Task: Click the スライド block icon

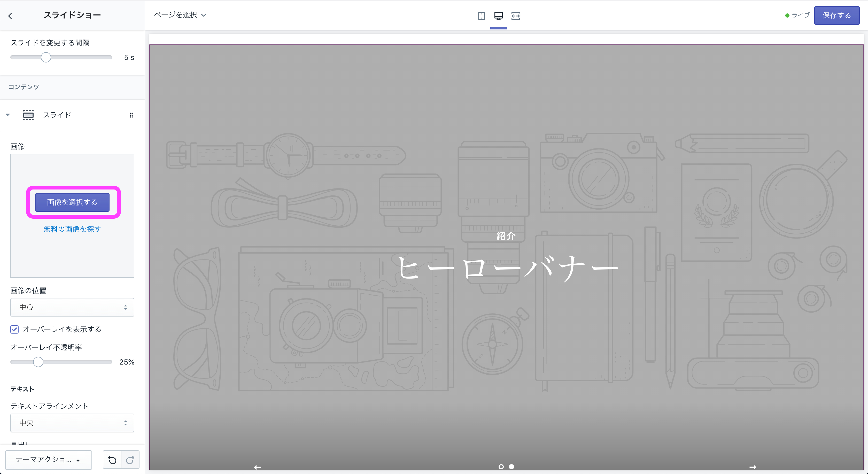Action: click(x=28, y=115)
